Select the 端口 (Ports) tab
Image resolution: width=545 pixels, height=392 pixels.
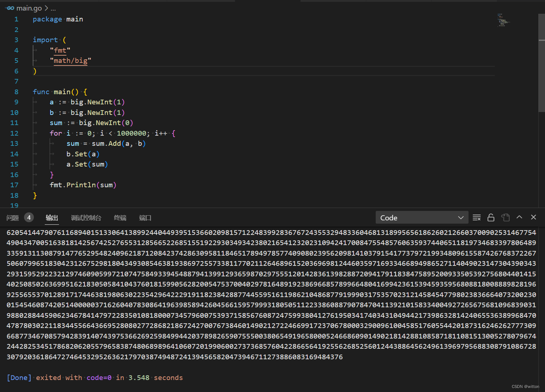click(145, 218)
